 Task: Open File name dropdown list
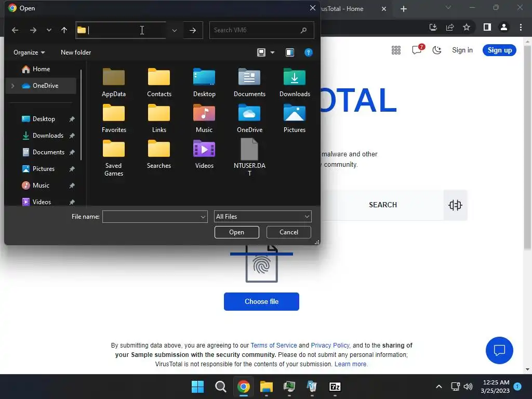(x=203, y=217)
